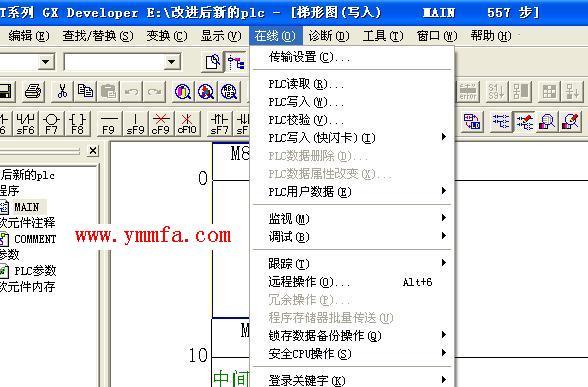588x387 pixels.
Task: Open the 编辑 menu
Action: pos(28,36)
